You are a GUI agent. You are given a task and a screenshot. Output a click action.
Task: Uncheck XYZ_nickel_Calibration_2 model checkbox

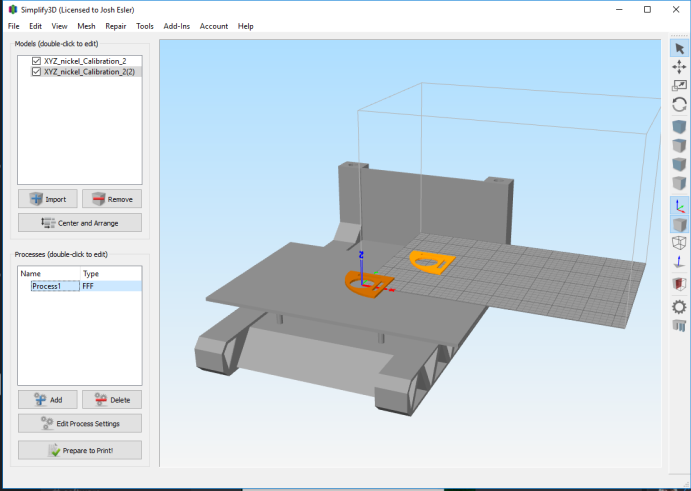coord(36,61)
